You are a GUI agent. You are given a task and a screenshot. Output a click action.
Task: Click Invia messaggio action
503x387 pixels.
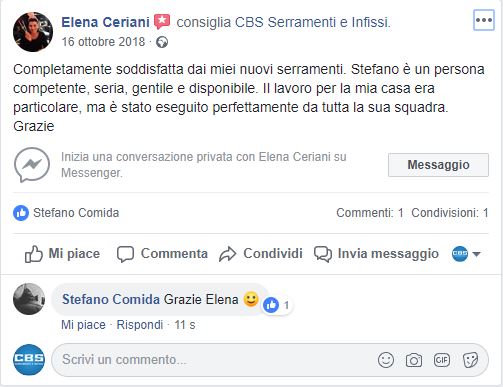pyautogui.click(x=376, y=254)
